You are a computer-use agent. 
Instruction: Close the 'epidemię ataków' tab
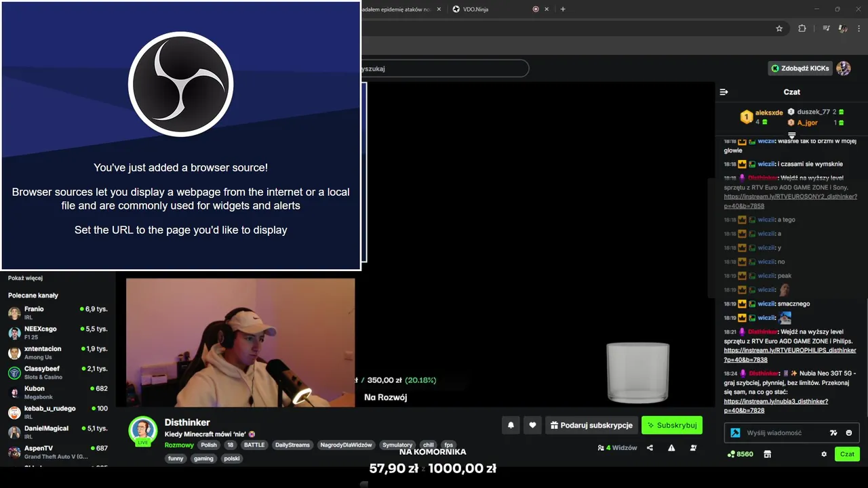pyautogui.click(x=439, y=9)
